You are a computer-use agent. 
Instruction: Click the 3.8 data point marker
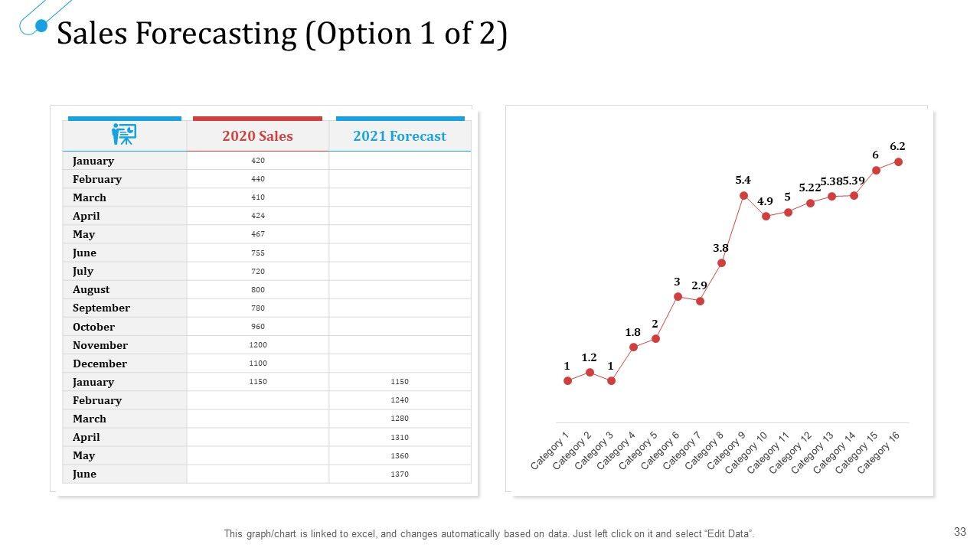[721, 262]
